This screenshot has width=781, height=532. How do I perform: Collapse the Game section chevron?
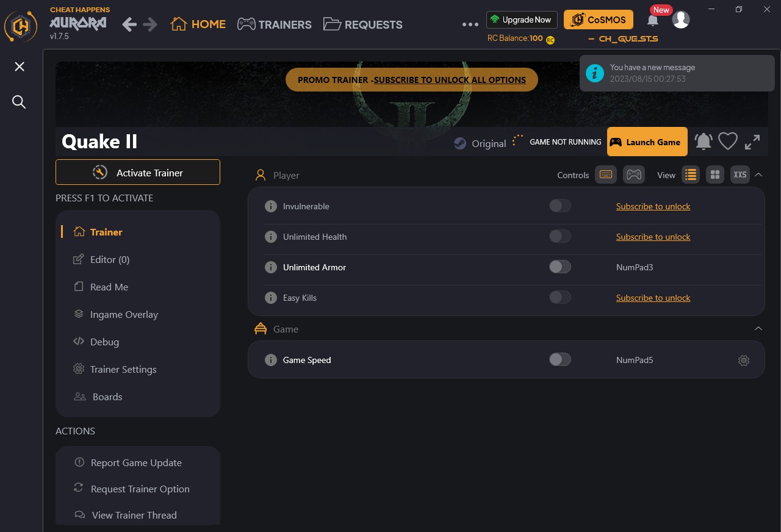tap(758, 329)
